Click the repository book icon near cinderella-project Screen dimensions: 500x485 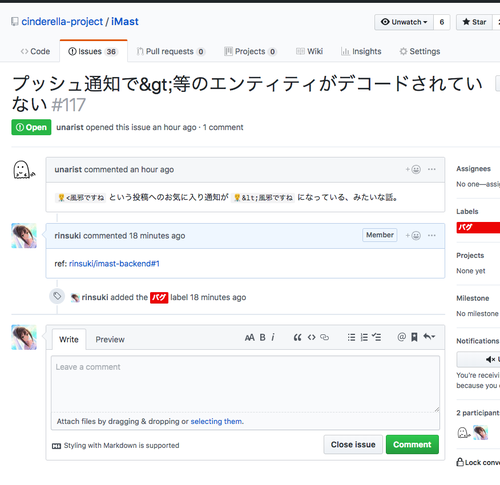pyautogui.click(x=15, y=22)
